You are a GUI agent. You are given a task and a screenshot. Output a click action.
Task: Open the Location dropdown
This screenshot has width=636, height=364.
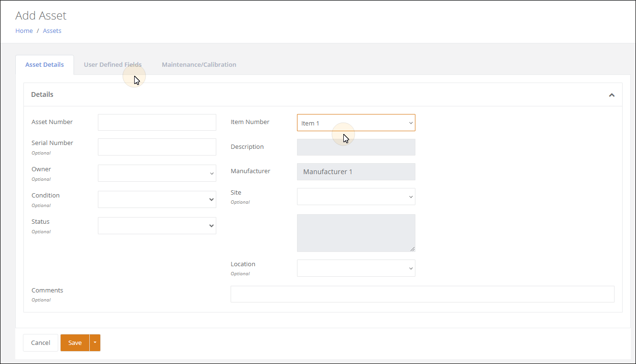coord(356,268)
